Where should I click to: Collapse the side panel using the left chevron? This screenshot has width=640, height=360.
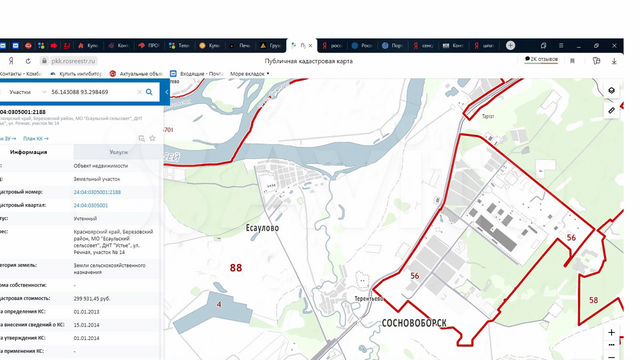(x=167, y=92)
